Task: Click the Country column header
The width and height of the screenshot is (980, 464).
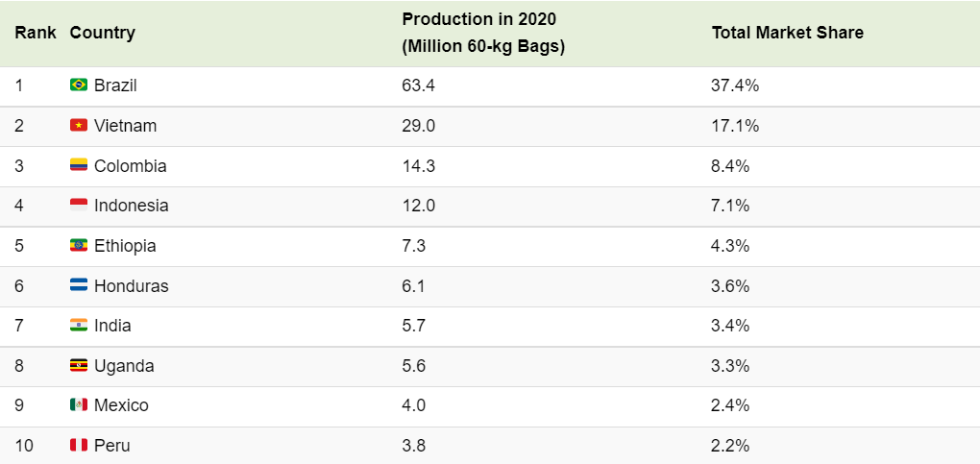Action: [x=103, y=33]
